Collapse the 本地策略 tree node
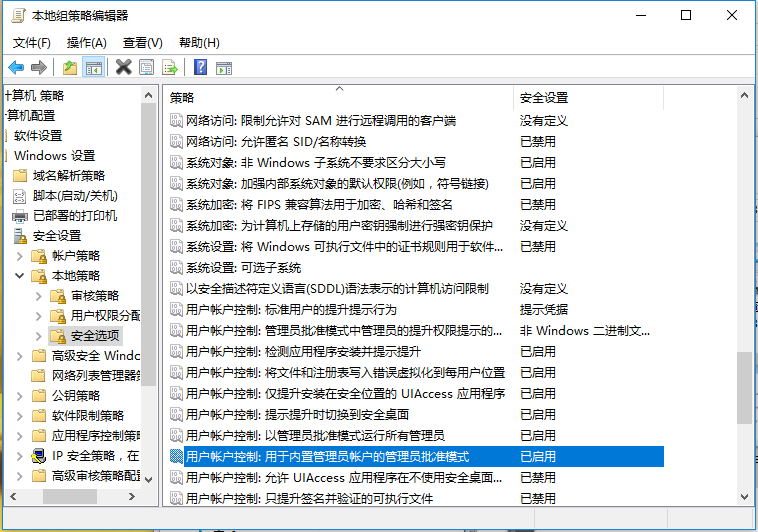This screenshot has height=532, width=758. click(21, 276)
